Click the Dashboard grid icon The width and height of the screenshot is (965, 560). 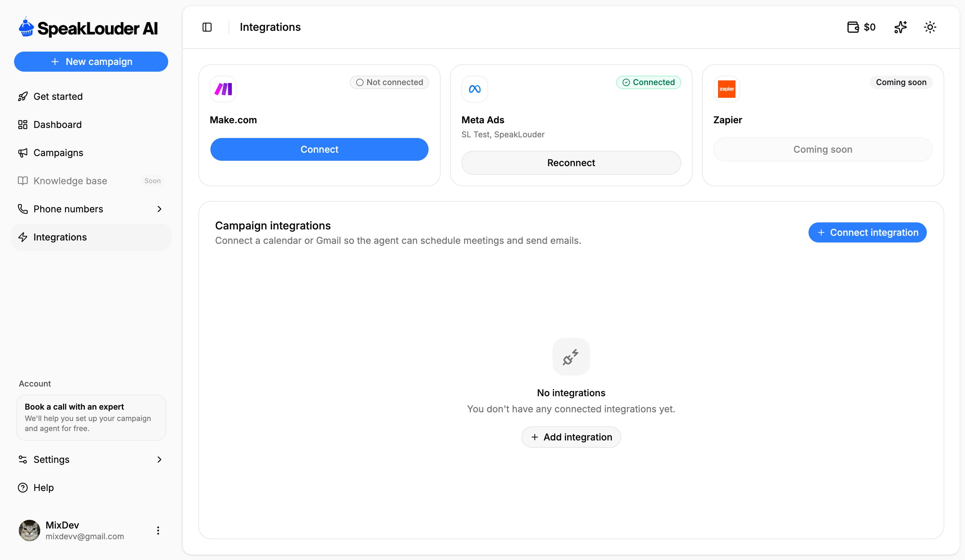click(x=23, y=124)
